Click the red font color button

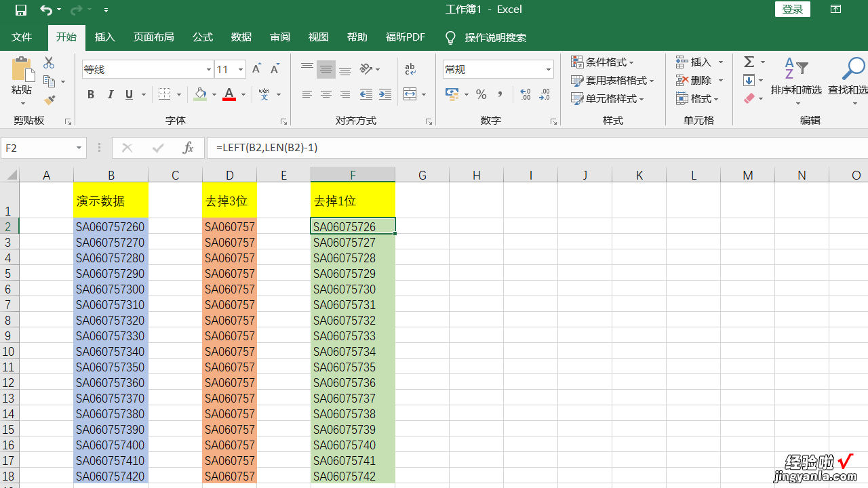(x=229, y=94)
